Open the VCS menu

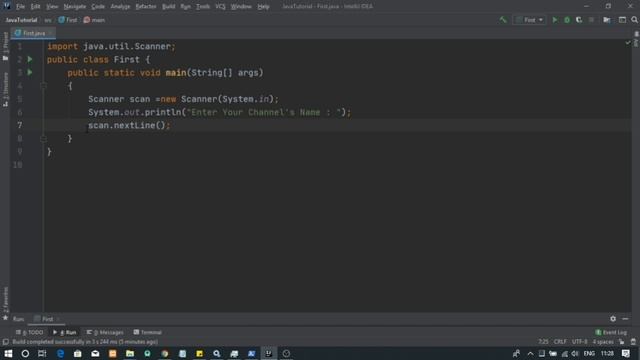click(220, 7)
